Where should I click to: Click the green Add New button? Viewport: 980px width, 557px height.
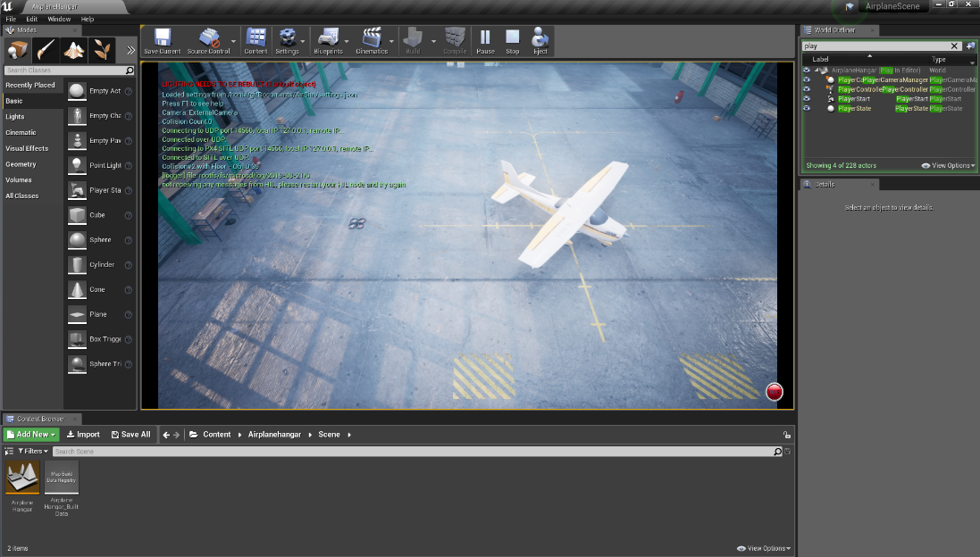pyautogui.click(x=31, y=435)
